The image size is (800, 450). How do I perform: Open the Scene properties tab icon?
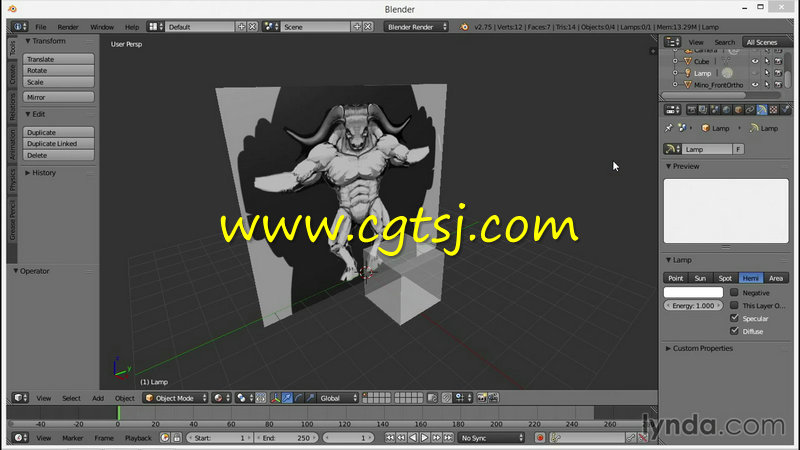pos(715,110)
